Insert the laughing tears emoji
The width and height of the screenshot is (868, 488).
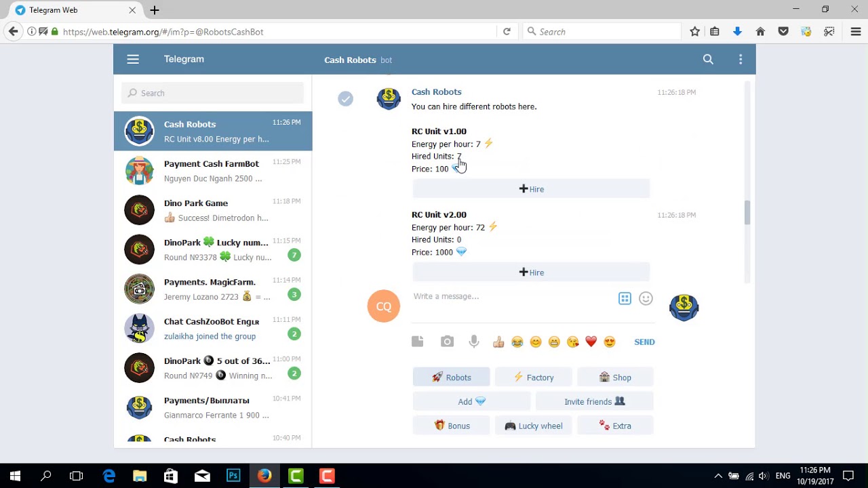517,342
